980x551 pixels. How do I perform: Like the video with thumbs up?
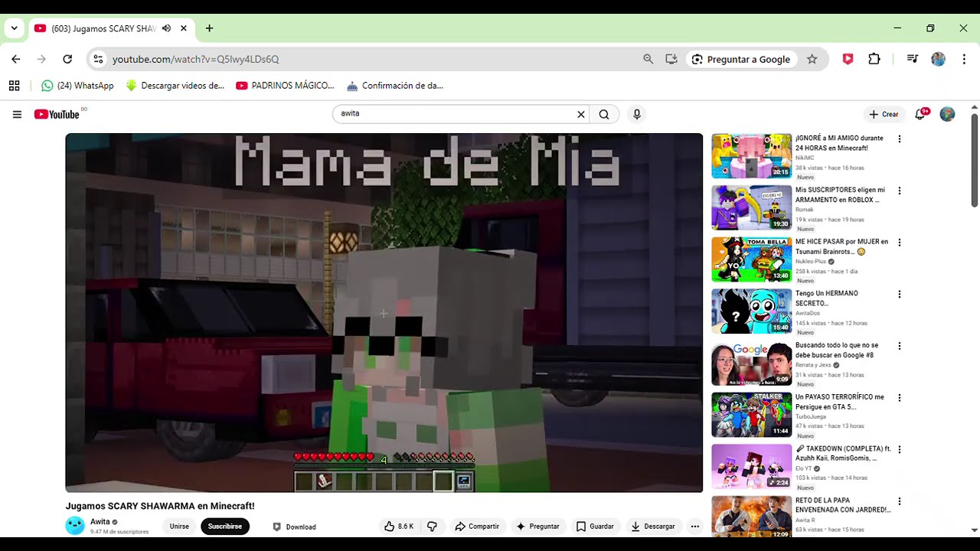coord(399,527)
